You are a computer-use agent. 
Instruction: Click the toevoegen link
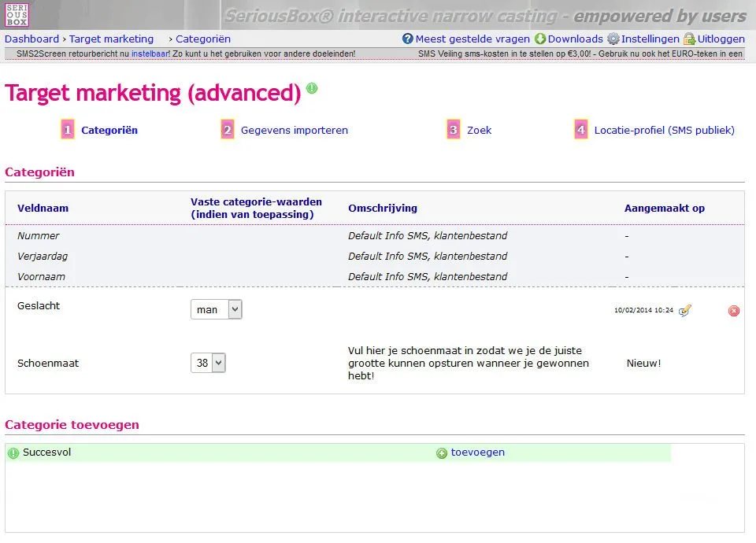pos(478,452)
